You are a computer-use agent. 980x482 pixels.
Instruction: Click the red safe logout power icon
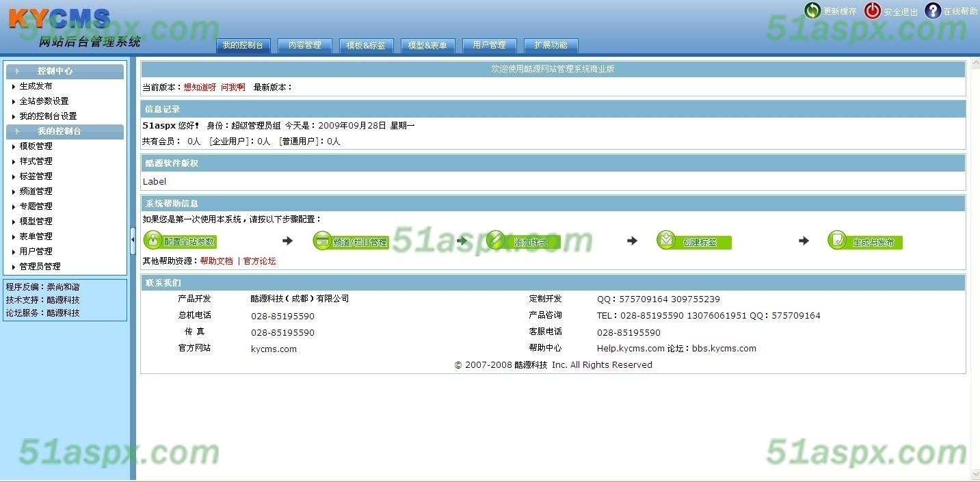point(873,10)
